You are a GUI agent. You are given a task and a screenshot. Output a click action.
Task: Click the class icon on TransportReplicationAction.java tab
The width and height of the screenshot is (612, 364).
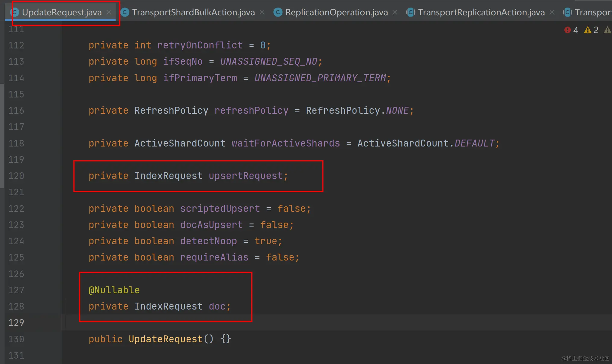click(x=411, y=12)
